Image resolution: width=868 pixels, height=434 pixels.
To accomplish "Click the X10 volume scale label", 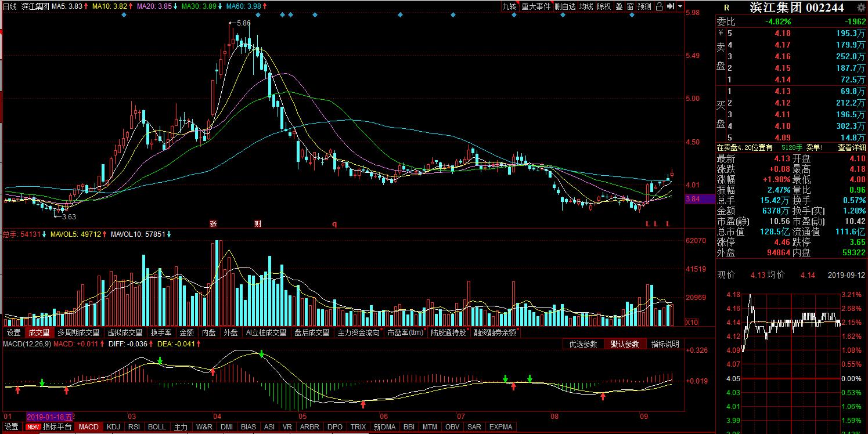I will point(691,322).
